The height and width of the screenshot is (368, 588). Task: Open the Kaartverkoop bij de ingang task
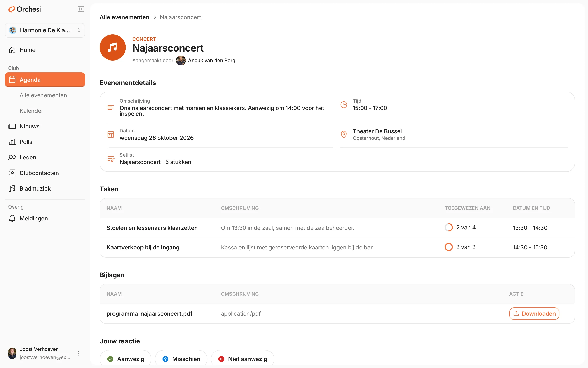143,248
